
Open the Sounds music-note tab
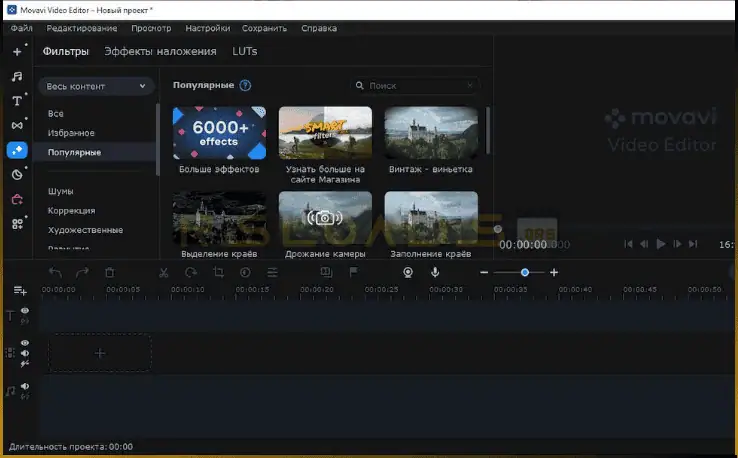[17, 76]
